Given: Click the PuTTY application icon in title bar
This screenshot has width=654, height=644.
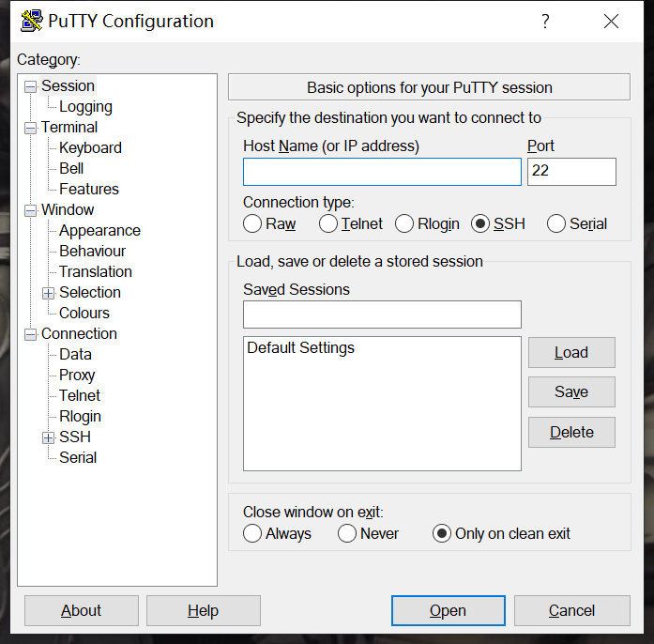Looking at the screenshot, I should (31, 21).
